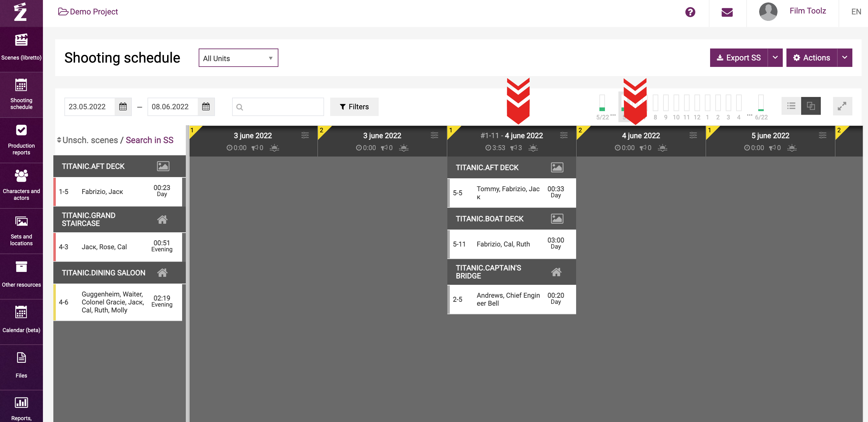
Task: Open settings of first 3 june 2022 column
Action: click(305, 135)
